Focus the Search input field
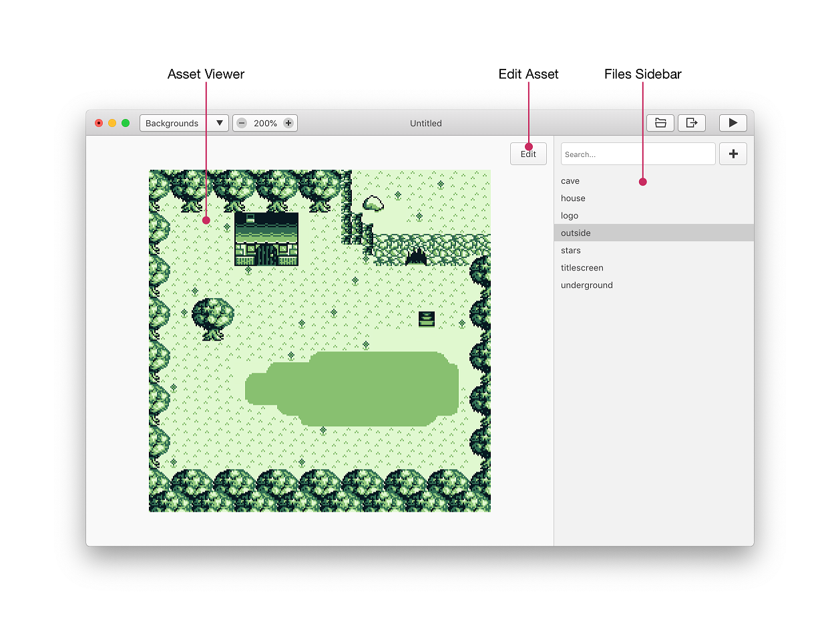Image resolution: width=840 pixels, height=620 pixels. click(x=638, y=154)
